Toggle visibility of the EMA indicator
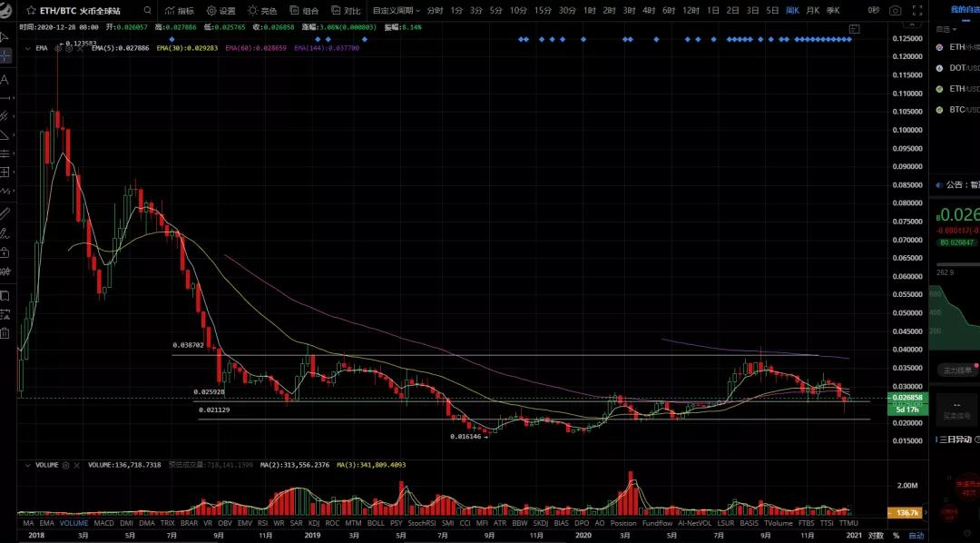 click(58, 48)
